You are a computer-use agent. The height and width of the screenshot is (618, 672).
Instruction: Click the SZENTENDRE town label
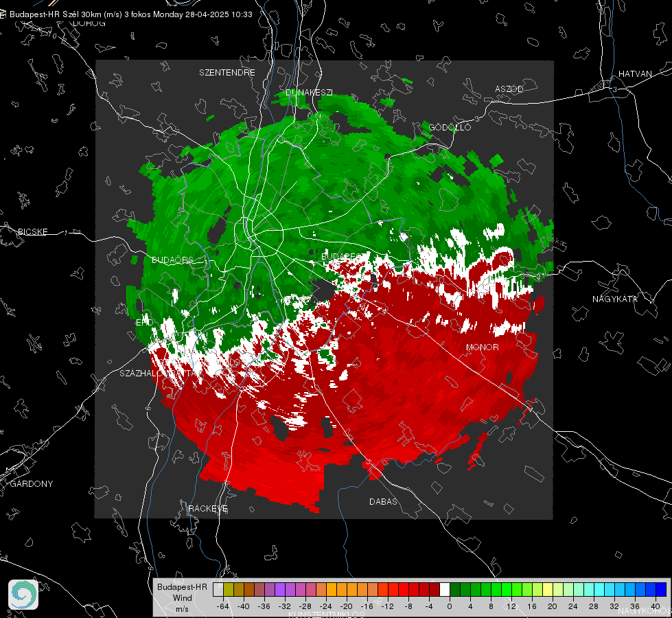click(x=227, y=73)
